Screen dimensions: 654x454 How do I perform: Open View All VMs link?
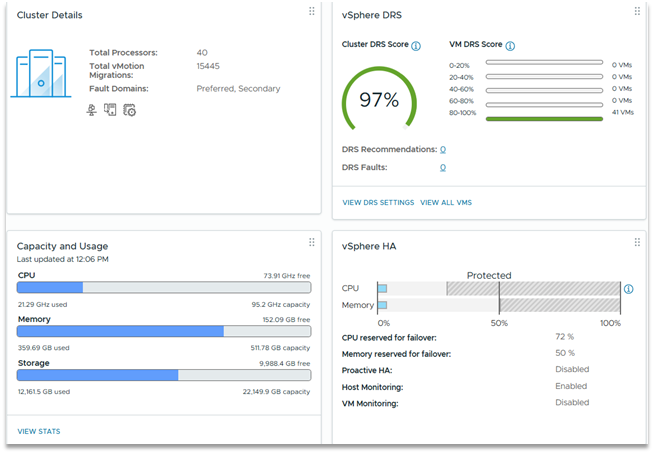pos(446,202)
